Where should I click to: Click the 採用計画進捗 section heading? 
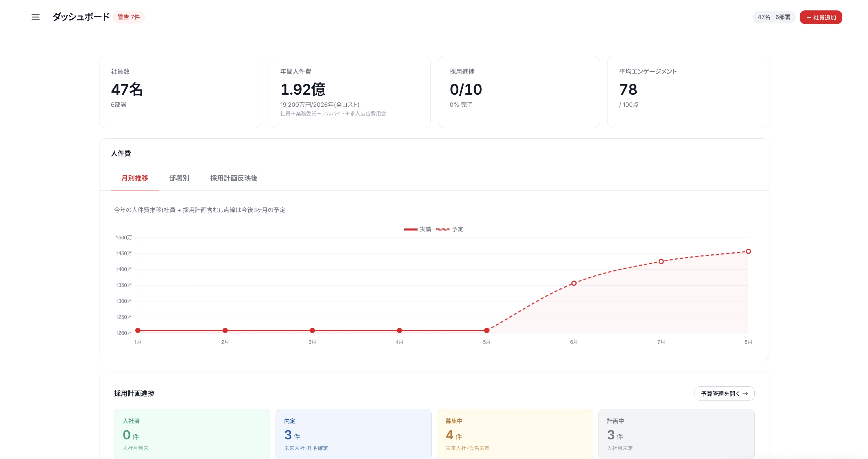134,394
